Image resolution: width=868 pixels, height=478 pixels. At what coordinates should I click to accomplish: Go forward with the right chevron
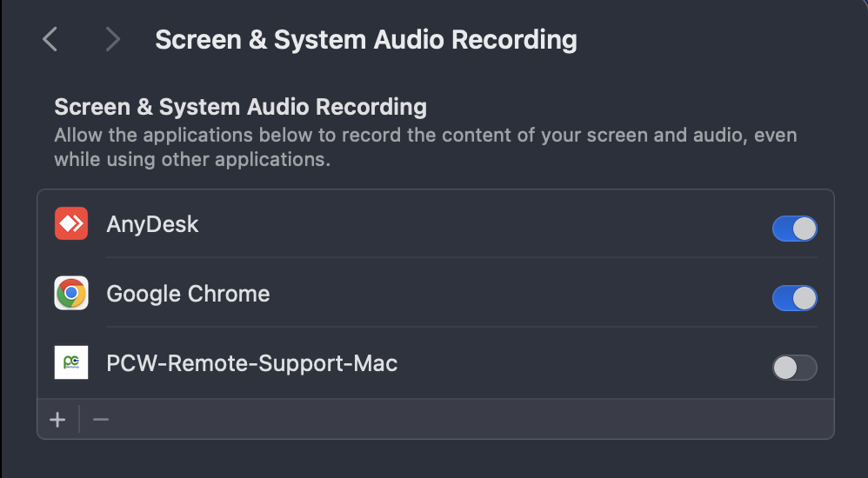[113, 40]
